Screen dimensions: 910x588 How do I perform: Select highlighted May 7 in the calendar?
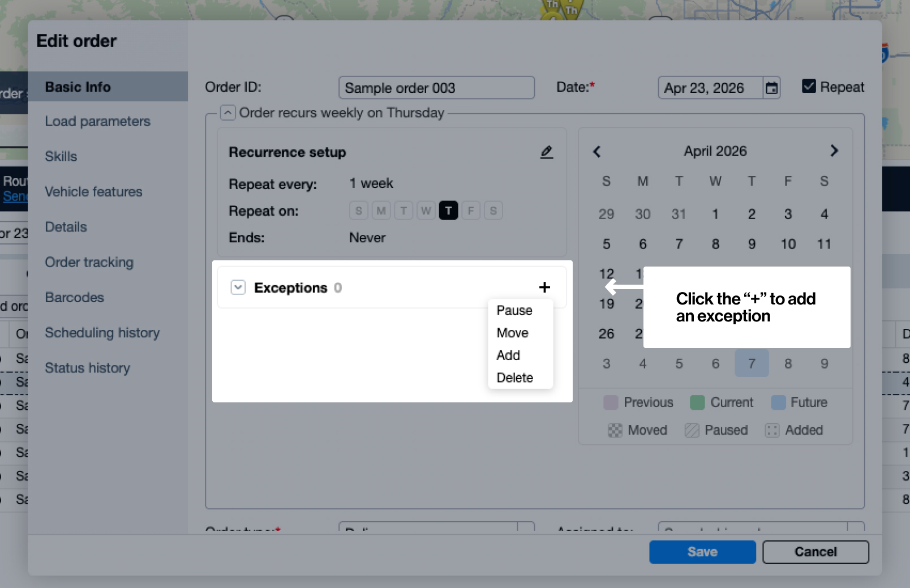(752, 363)
